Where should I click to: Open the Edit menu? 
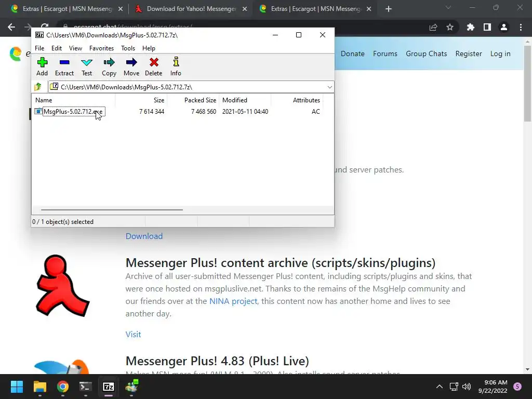pos(56,48)
